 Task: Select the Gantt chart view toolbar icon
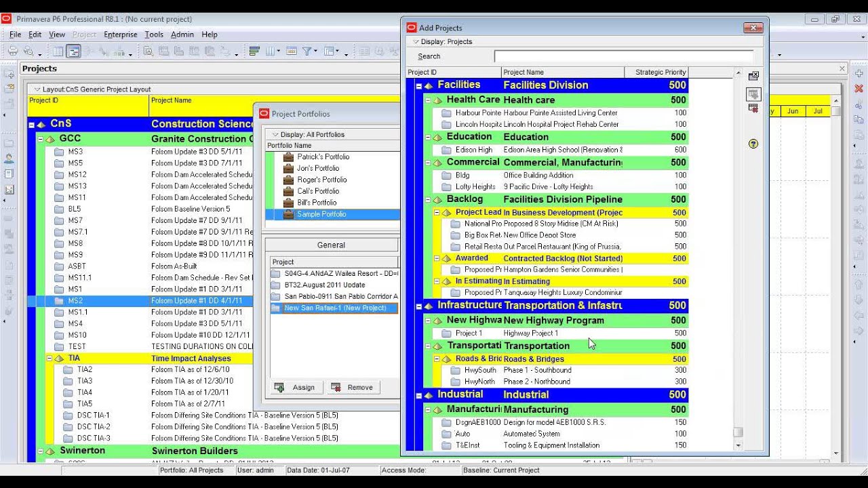coord(73,51)
